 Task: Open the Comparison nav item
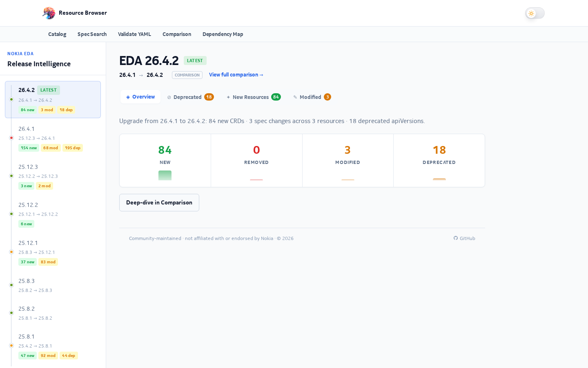[x=177, y=34]
